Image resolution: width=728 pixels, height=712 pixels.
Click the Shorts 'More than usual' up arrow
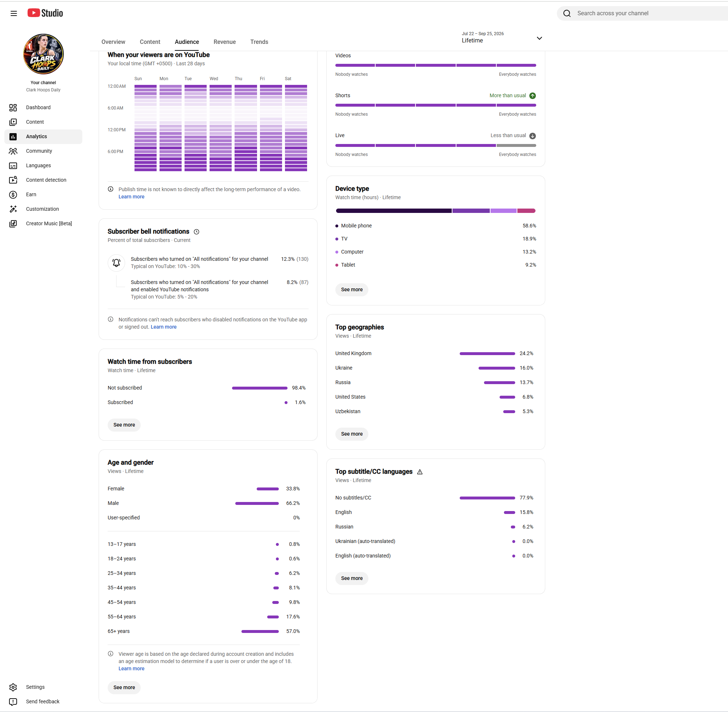pos(533,96)
